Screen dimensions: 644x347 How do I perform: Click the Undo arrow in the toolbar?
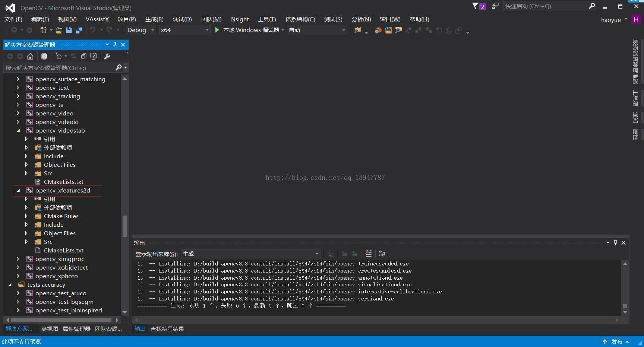pyautogui.click(x=93, y=30)
